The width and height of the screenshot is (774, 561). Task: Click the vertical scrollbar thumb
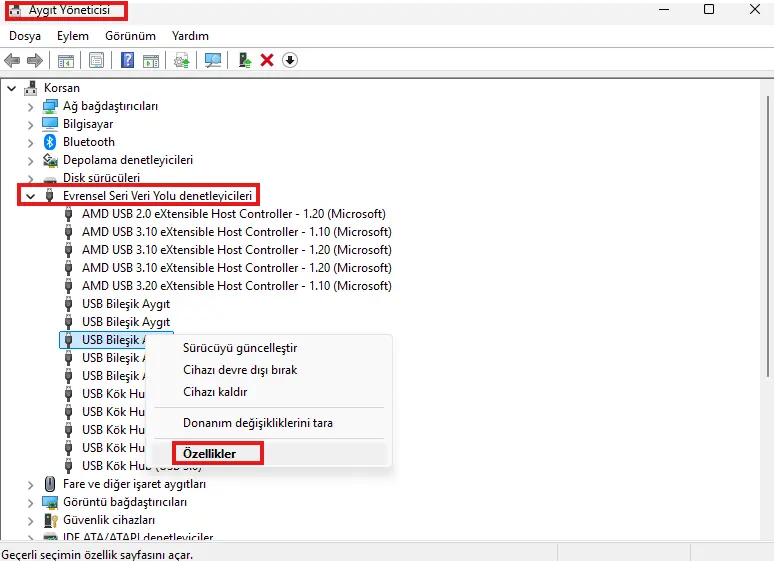point(768,237)
